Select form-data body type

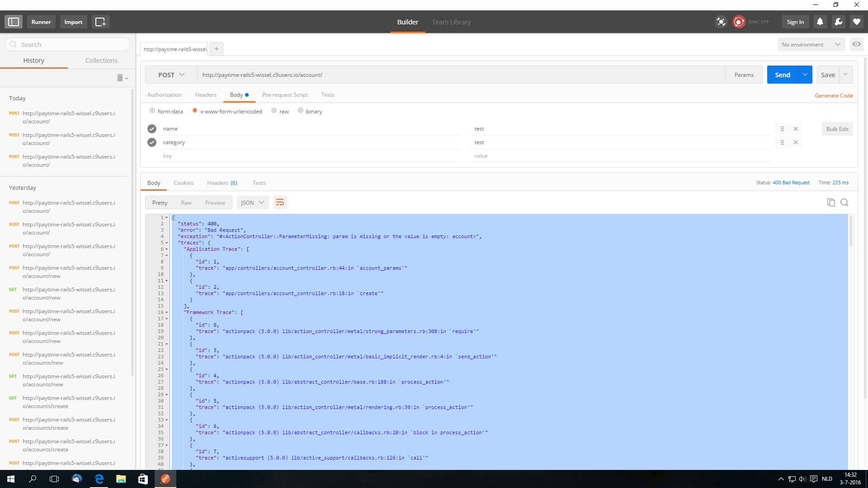[152, 111]
